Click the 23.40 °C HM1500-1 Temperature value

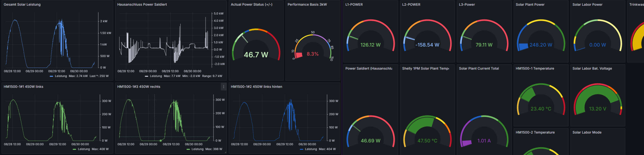[x=541, y=109]
